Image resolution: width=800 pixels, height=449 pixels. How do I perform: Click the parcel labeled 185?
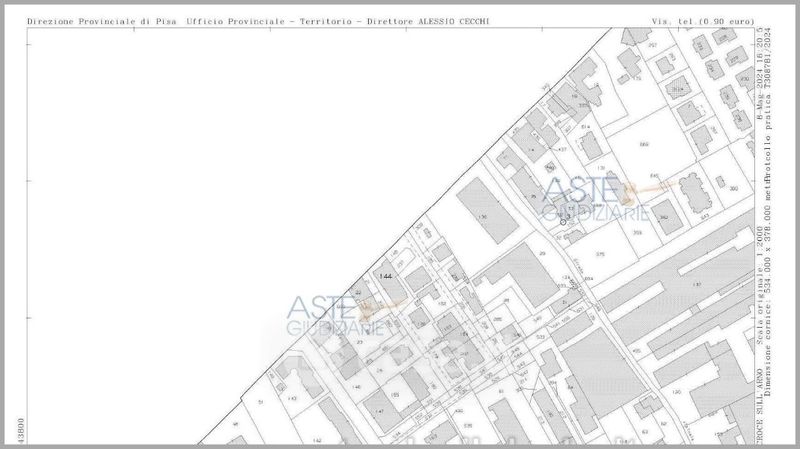396,396
